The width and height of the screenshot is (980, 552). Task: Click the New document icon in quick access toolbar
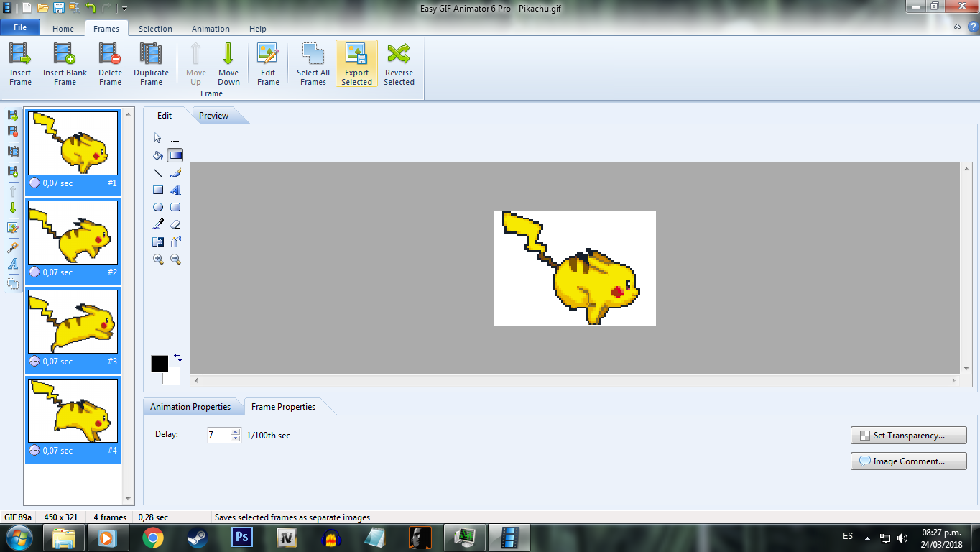tap(27, 8)
